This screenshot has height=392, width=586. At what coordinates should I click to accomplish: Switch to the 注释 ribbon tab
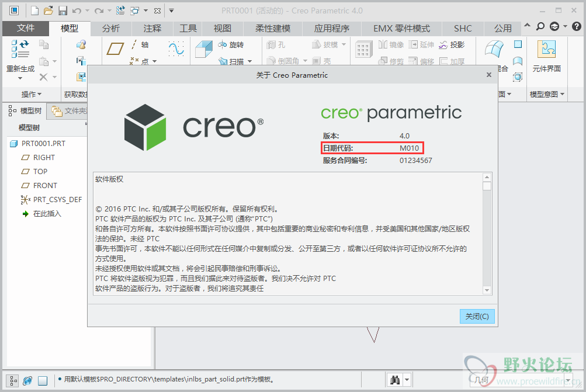(x=152, y=29)
